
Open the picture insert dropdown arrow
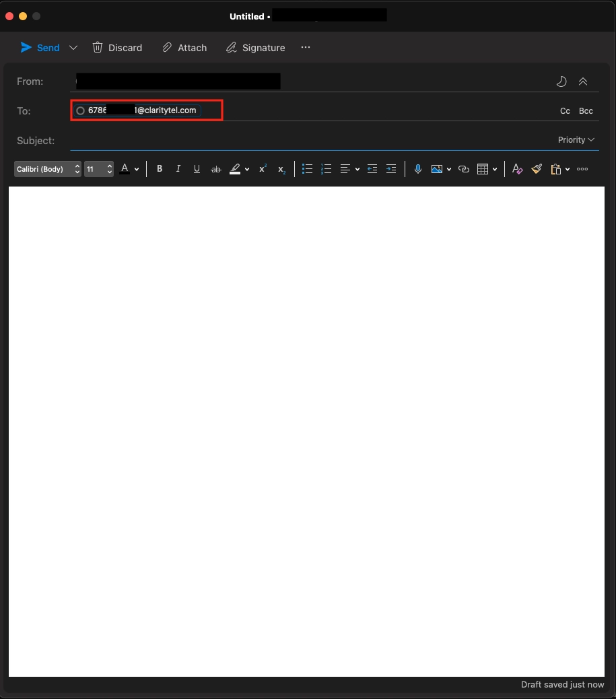(x=449, y=170)
